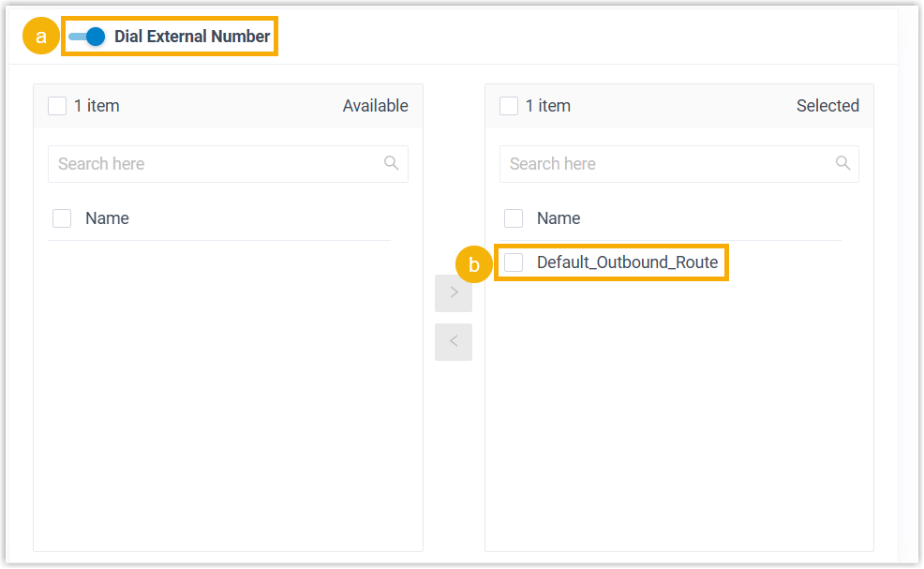Click the magnifier icon in Available search
Screen dimensions: 924x569
point(392,163)
